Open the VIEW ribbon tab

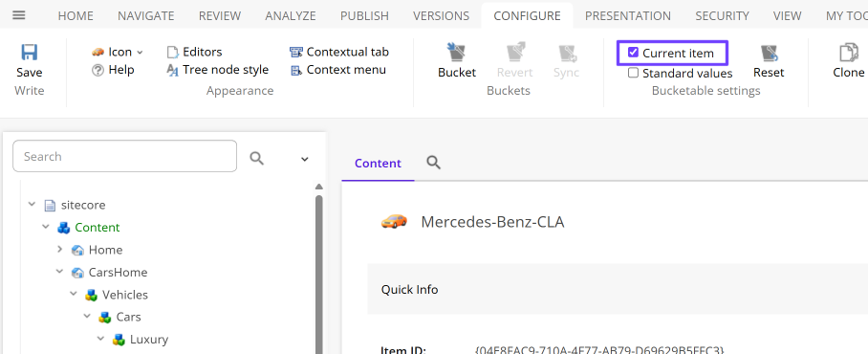788,16
